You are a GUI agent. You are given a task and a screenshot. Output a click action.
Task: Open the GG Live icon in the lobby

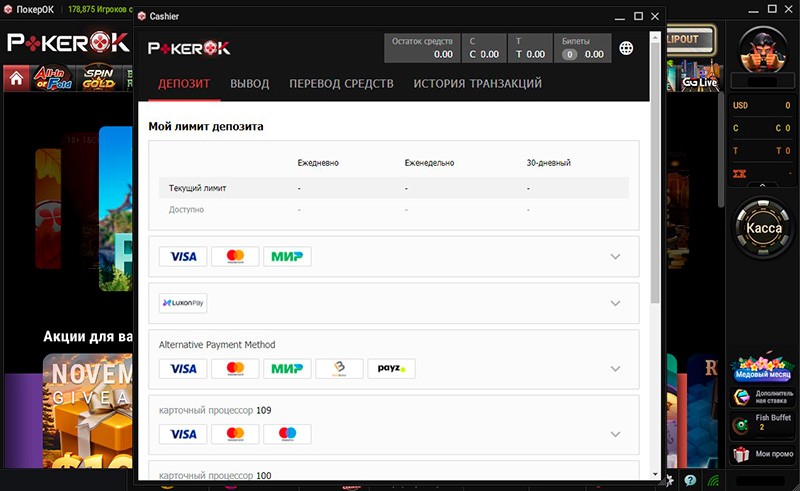click(698, 77)
